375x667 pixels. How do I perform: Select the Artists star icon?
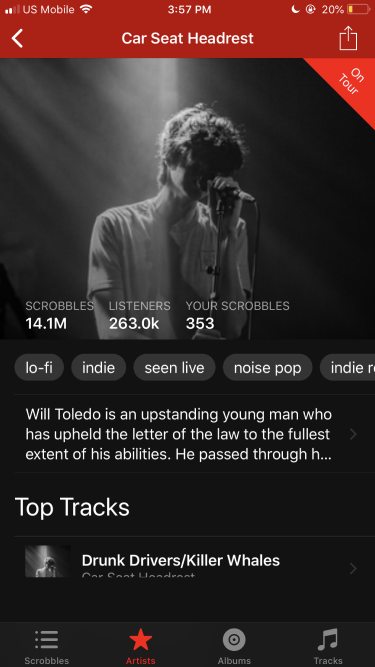tap(140, 640)
